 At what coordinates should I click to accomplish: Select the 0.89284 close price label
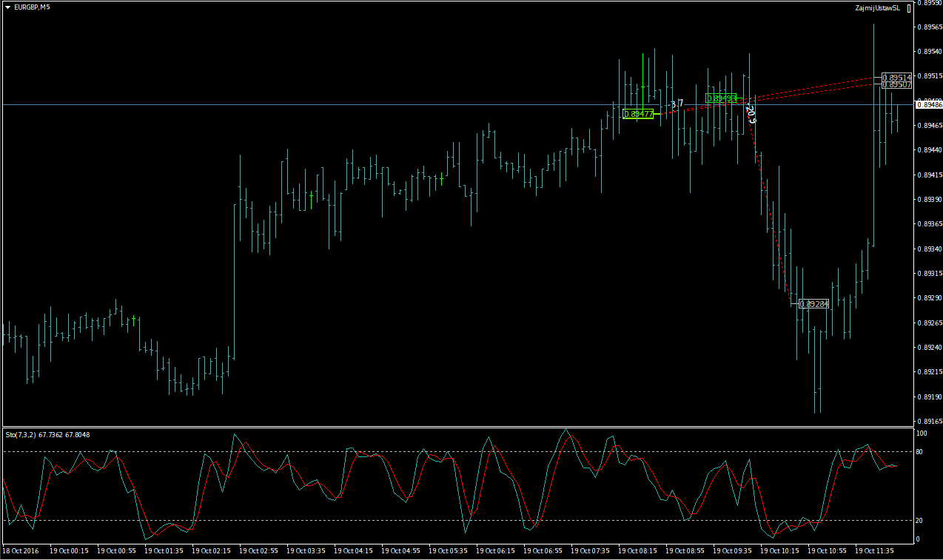pos(815,304)
